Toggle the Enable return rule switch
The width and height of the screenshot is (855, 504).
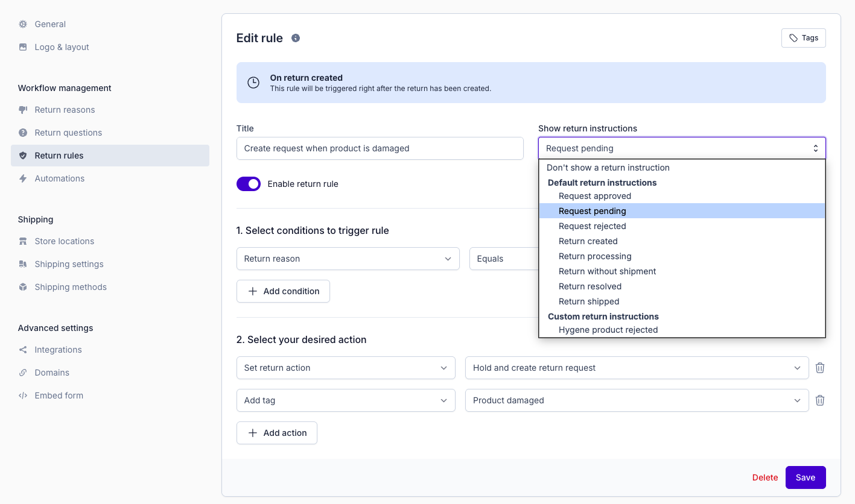pos(249,184)
